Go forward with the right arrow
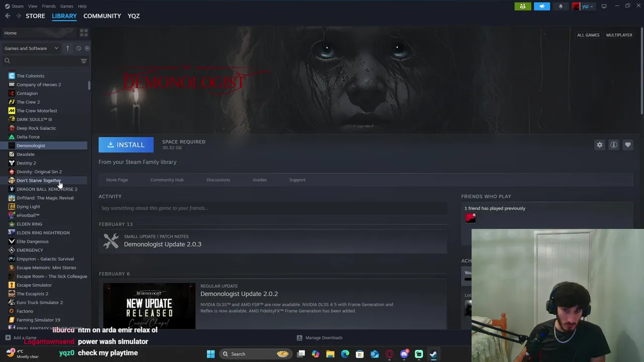The image size is (644, 362). click(18, 16)
